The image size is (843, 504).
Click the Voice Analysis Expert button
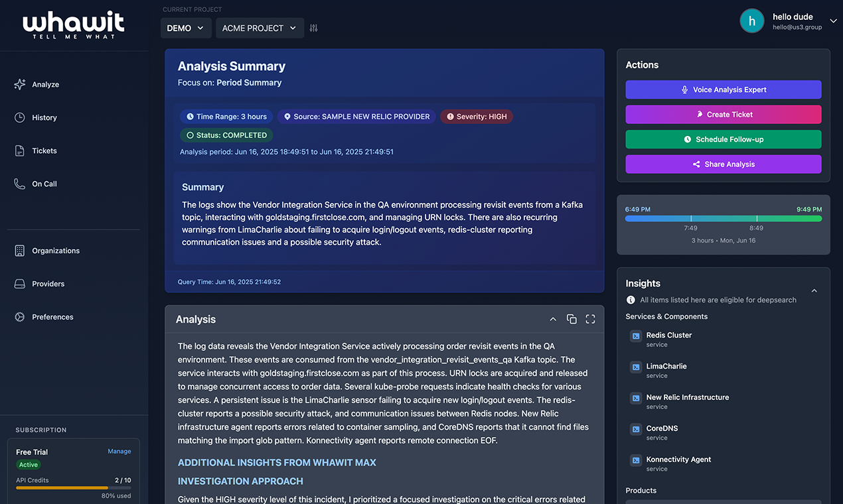tap(724, 90)
